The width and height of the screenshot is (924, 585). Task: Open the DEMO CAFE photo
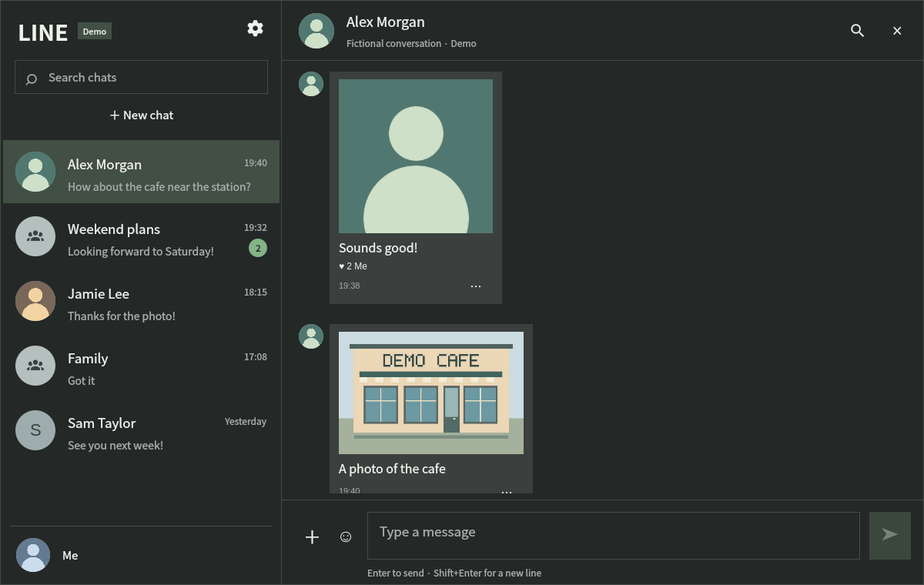click(x=431, y=393)
